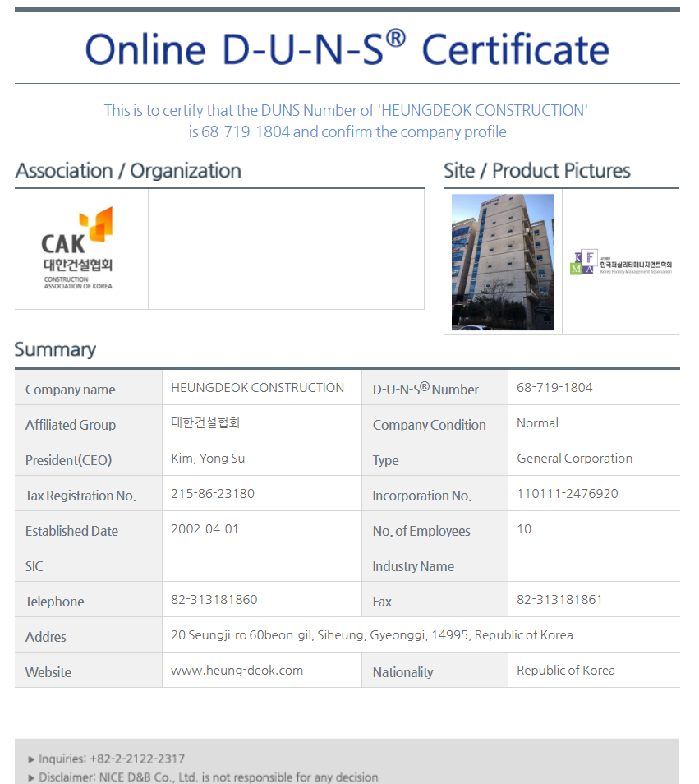Screen dimensions: 699x784
Task: Click the Type label cell
Action: click(435, 458)
